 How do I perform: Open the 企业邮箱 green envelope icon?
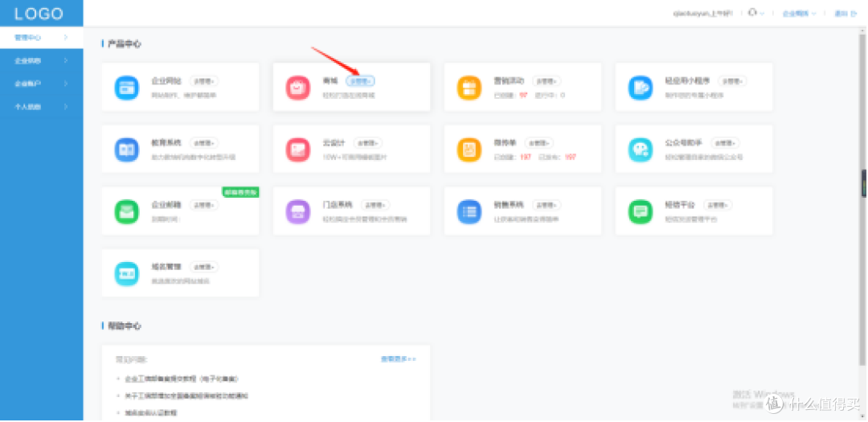[127, 211]
